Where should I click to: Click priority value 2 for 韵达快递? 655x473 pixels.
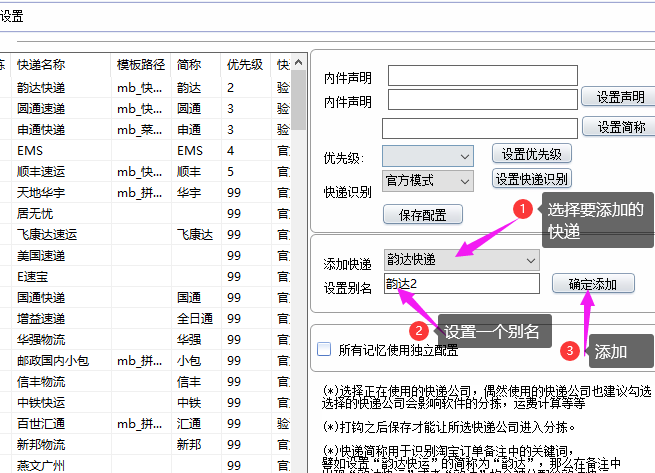[231, 88]
